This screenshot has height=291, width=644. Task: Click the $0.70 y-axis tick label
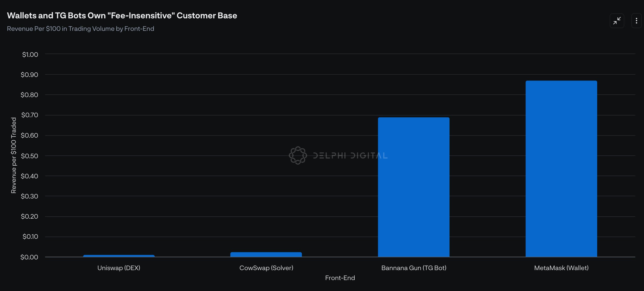(x=30, y=115)
